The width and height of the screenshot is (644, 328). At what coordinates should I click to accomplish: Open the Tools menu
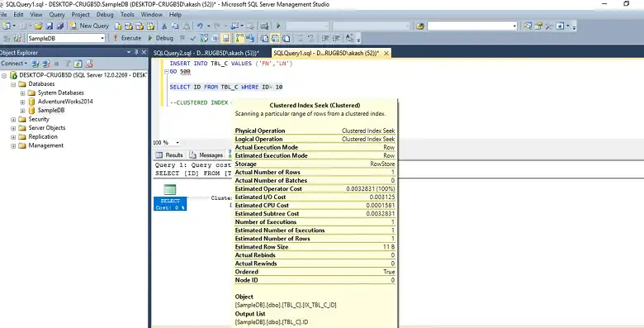[x=127, y=14]
